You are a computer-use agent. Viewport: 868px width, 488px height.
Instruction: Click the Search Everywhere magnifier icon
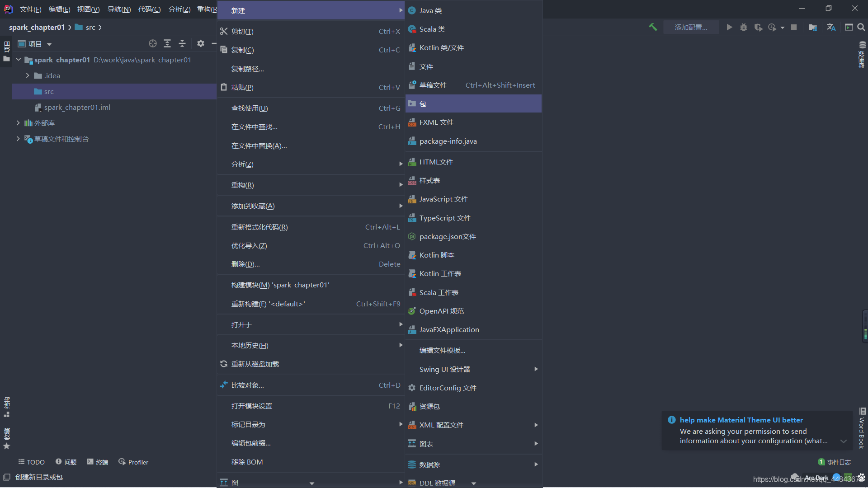pos(861,27)
